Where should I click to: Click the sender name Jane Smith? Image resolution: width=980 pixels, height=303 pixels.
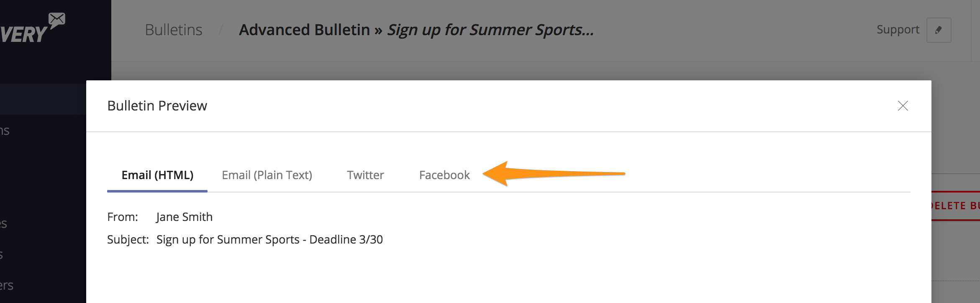[184, 217]
